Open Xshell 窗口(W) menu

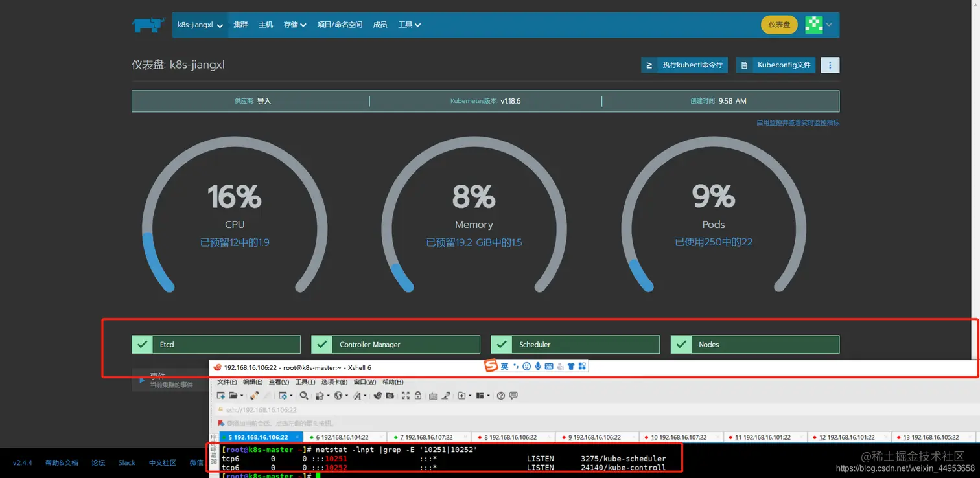click(365, 382)
